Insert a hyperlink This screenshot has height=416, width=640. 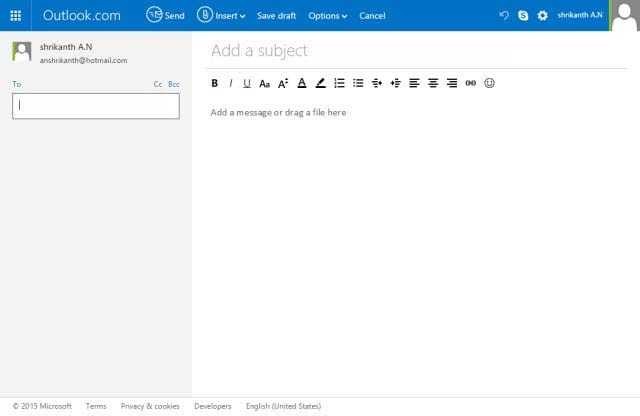471,83
